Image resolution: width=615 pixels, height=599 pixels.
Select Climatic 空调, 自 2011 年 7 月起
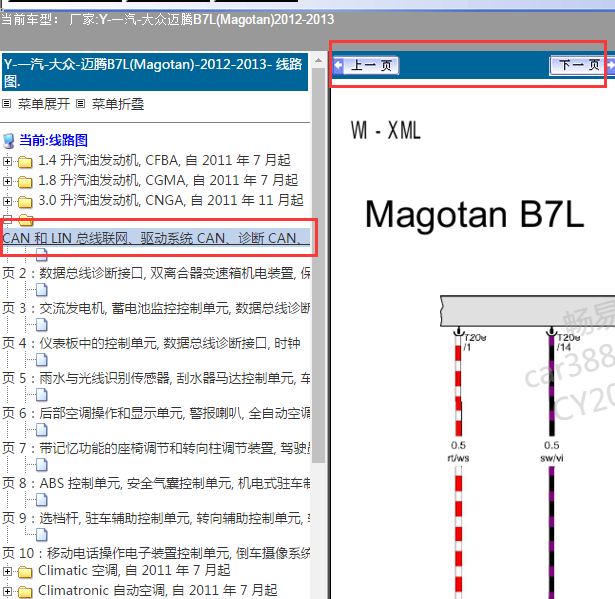134,570
